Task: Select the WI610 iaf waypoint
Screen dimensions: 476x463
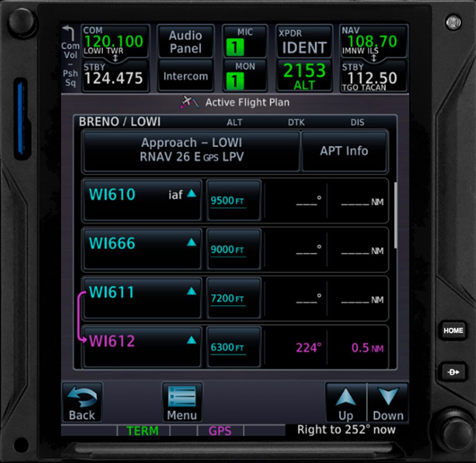Action: pos(142,200)
